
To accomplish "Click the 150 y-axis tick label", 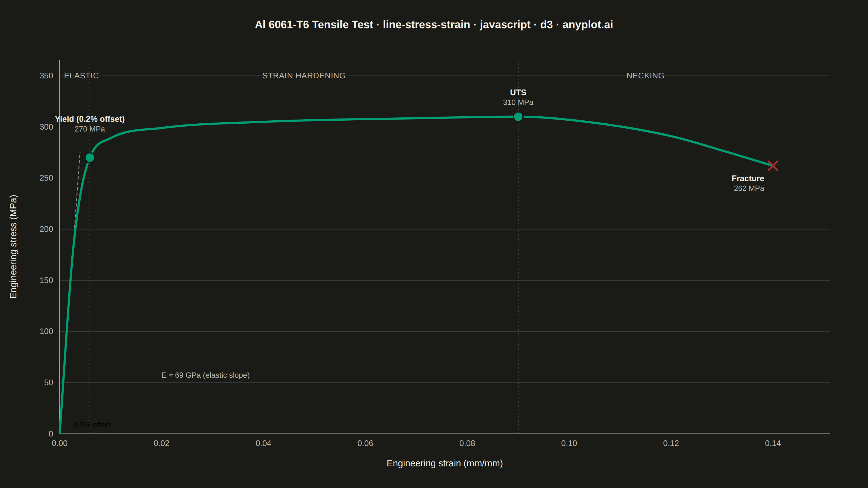I will [x=46, y=280].
